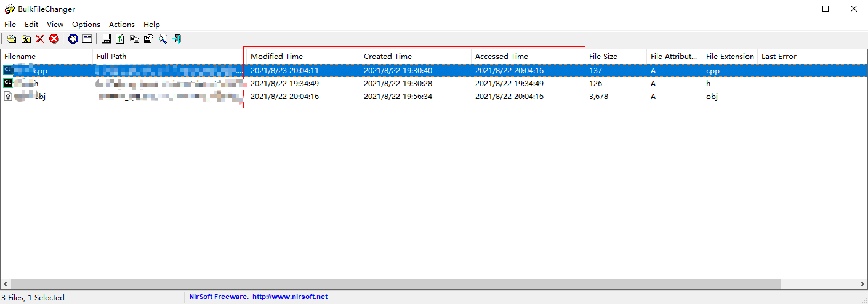Screen dimensions: 868x304
Task: Open the Change Time/Attributes clock icon
Action: [x=73, y=39]
